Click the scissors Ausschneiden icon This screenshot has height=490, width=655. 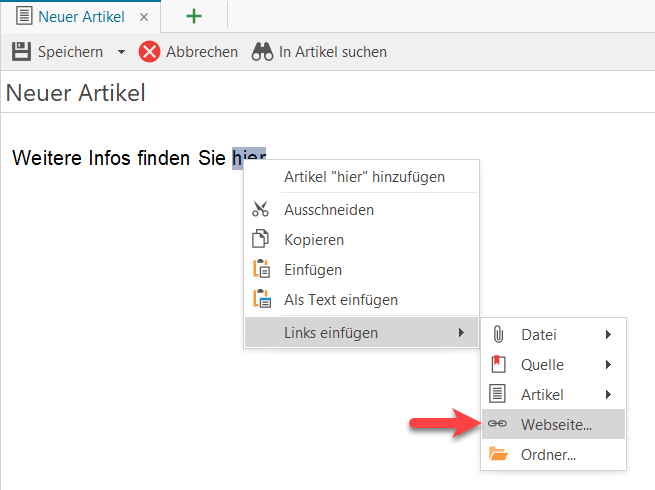(260, 209)
